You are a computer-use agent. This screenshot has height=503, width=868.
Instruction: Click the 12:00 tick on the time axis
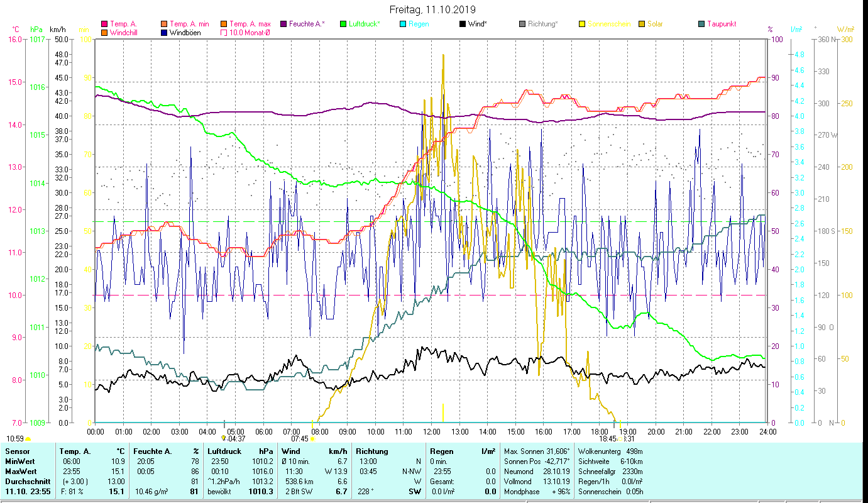(x=432, y=432)
